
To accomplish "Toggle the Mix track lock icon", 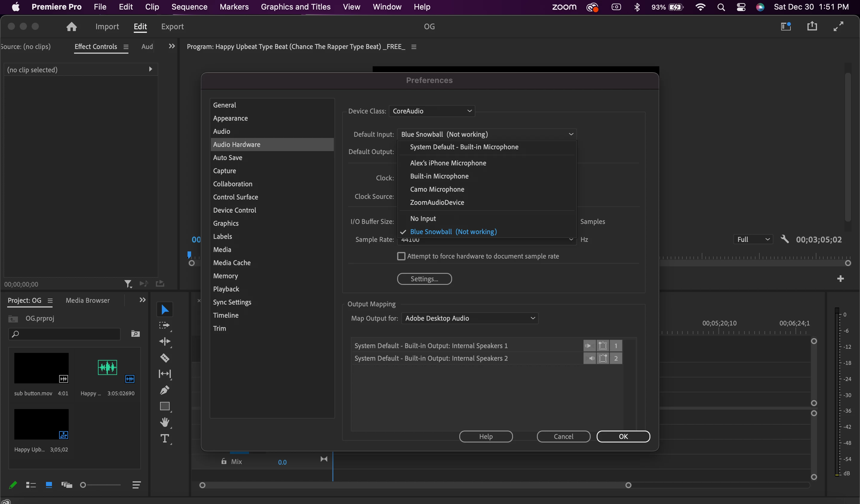I will pyautogui.click(x=224, y=461).
